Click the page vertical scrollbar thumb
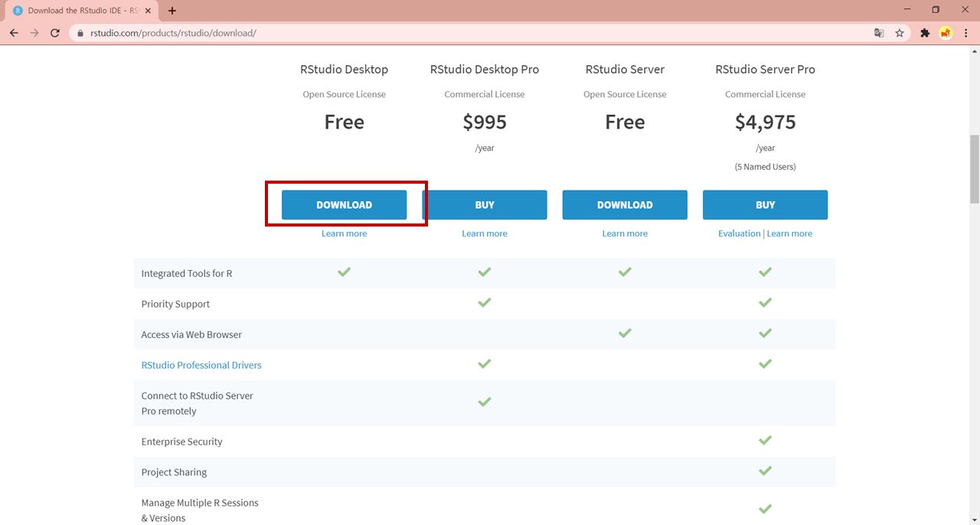Screen dimensions: 980x525 pos(974,168)
